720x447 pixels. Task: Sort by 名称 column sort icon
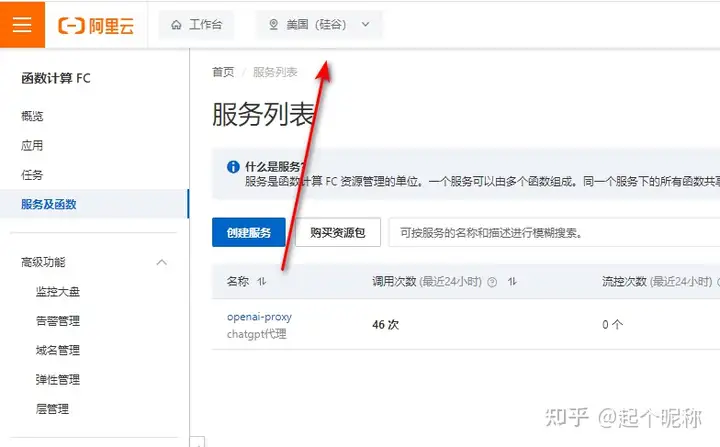pos(262,281)
